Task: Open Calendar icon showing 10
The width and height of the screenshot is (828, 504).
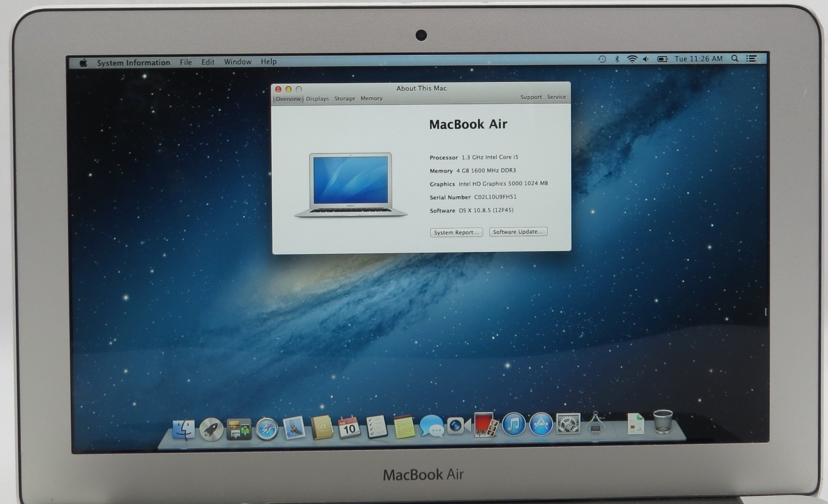Action: [349, 427]
